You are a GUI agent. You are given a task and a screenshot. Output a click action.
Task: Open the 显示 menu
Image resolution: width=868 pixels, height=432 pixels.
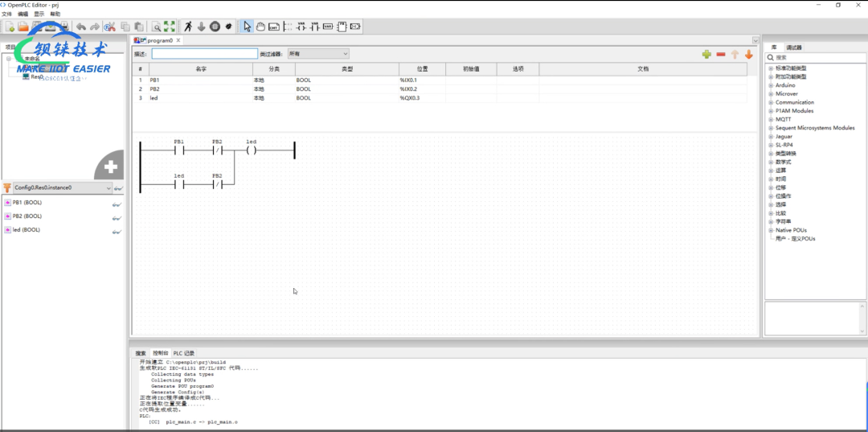(x=39, y=14)
